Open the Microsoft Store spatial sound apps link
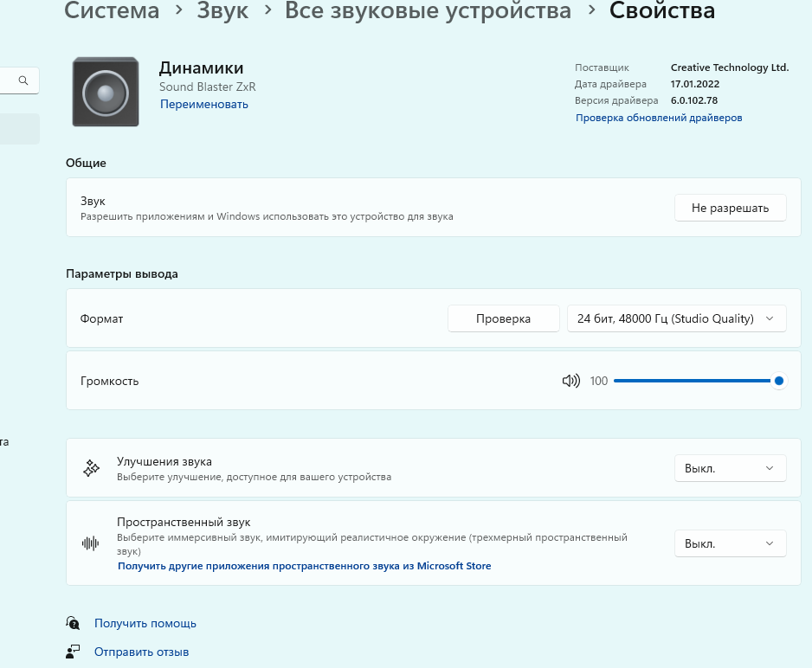This screenshot has height=668, width=812. (304, 566)
